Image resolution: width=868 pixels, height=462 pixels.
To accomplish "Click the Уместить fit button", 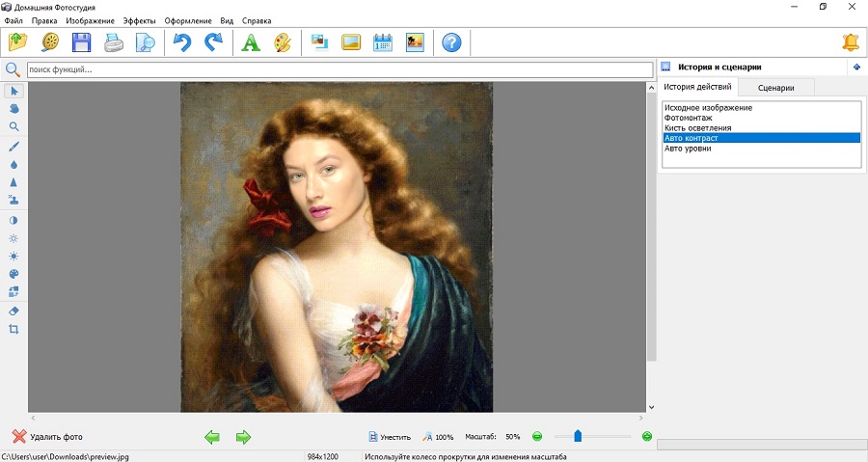I will click(x=390, y=437).
